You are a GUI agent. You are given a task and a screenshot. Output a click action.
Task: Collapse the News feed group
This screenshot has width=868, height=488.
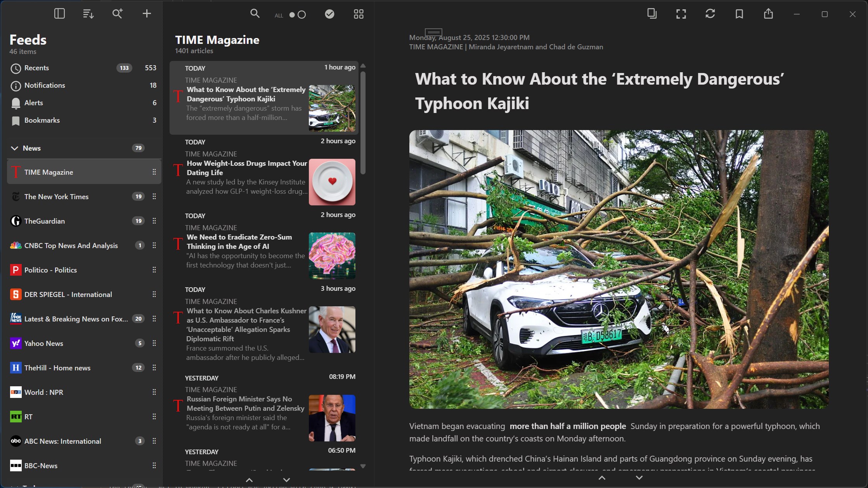coord(15,148)
